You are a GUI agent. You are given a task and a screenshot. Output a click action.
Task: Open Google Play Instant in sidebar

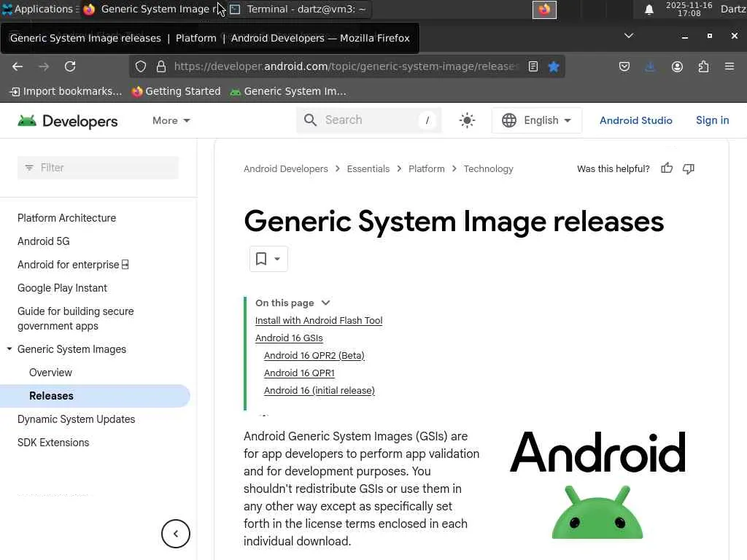[62, 287]
